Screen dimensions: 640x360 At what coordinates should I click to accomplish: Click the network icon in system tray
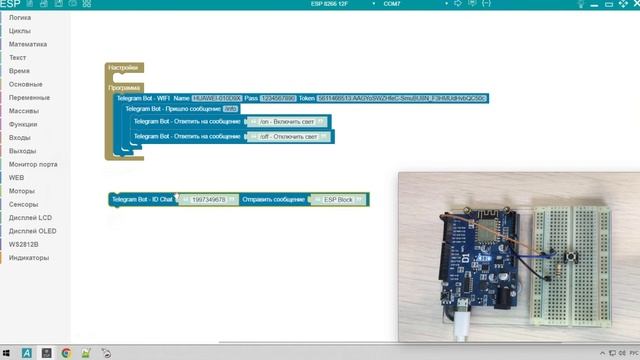click(x=612, y=353)
